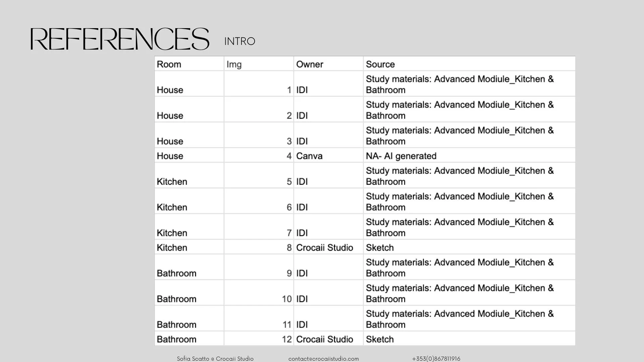Click the Kitchen cell for image 5
Viewport: 644px width, 362px height.
172,182
